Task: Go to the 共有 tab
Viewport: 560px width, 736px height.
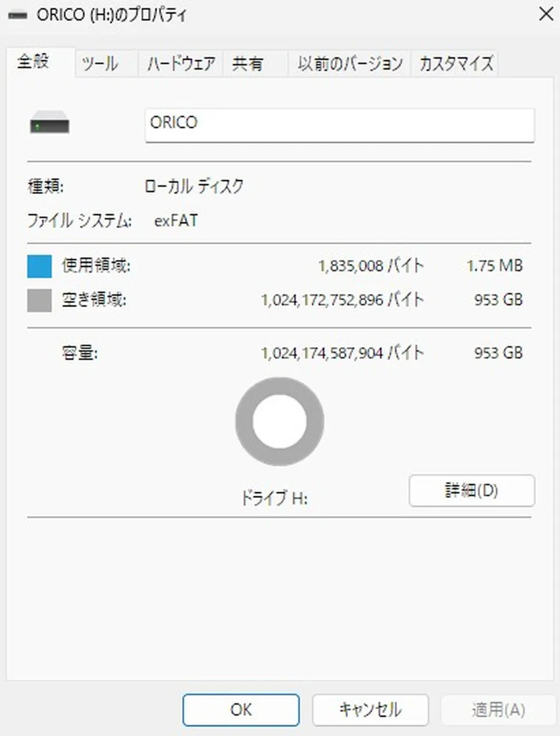Action: click(247, 63)
